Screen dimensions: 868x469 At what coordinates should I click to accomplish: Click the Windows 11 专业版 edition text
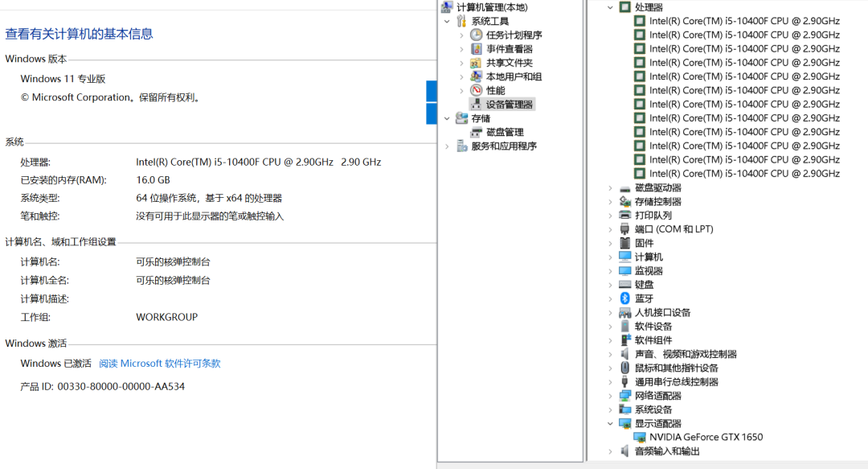[63, 79]
